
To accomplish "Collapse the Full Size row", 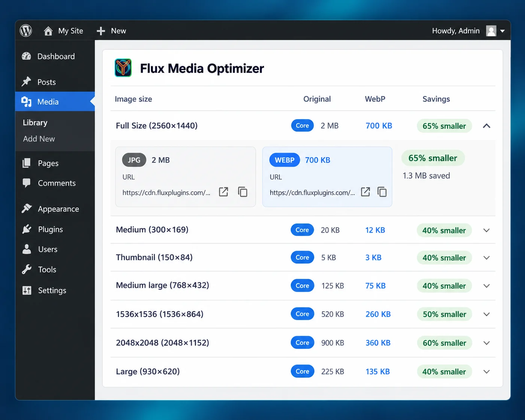I will pos(486,126).
